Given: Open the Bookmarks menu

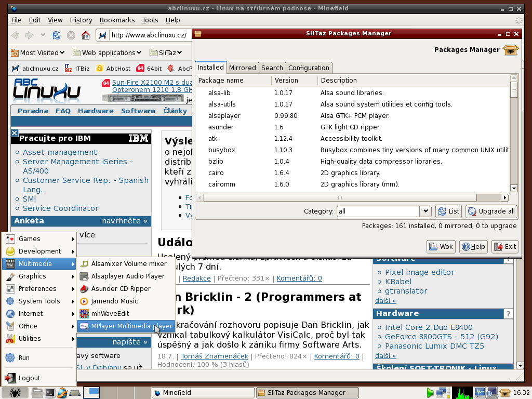Looking at the screenshot, I should coord(117,20).
